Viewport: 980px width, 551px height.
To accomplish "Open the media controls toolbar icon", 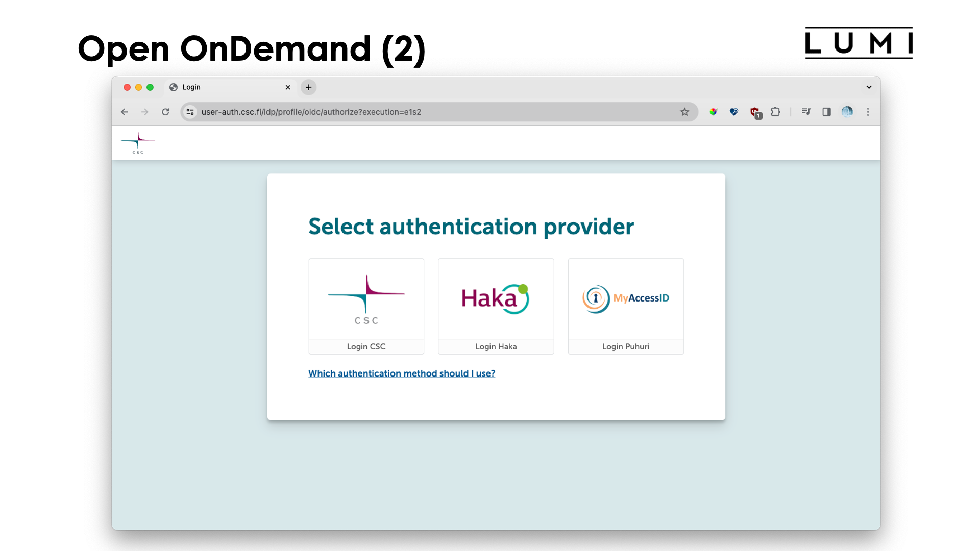I will click(806, 112).
